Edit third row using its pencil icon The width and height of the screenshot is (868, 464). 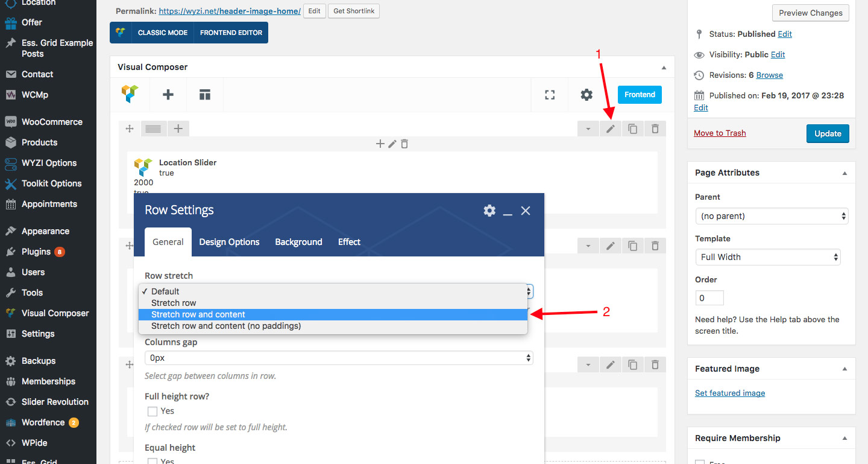coord(611,364)
